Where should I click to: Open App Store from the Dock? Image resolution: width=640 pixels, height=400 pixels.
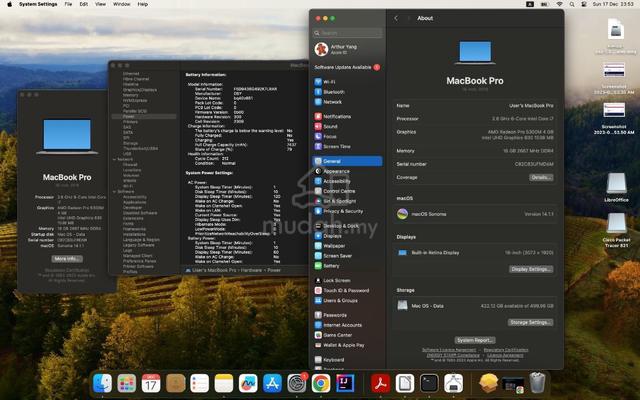click(272, 383)
